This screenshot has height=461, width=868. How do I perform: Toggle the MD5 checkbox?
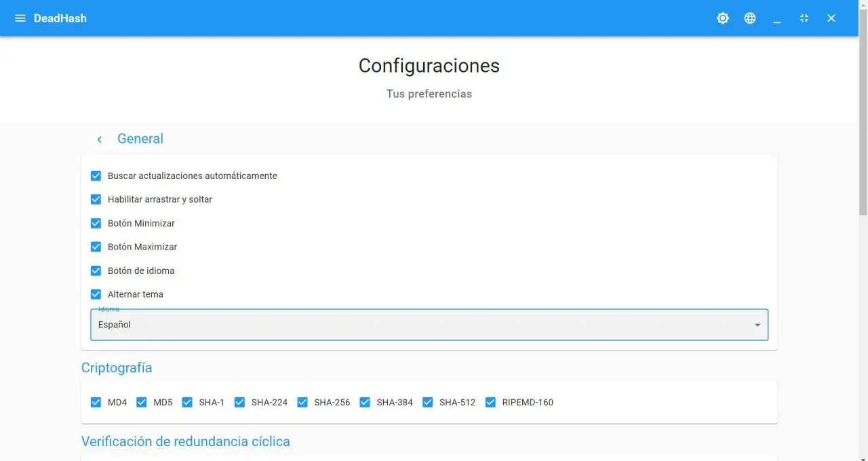coord(141,402)
